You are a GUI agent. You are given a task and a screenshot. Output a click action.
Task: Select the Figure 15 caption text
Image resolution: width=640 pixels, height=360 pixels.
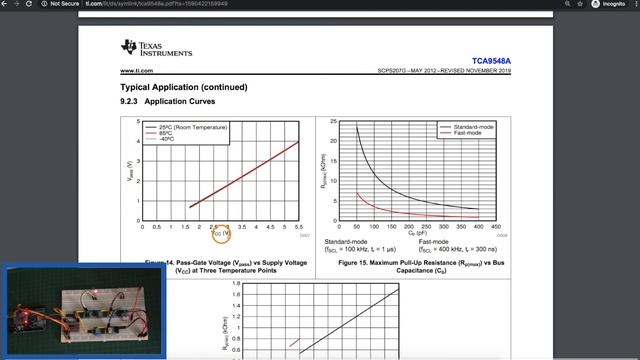coord(421,267)
